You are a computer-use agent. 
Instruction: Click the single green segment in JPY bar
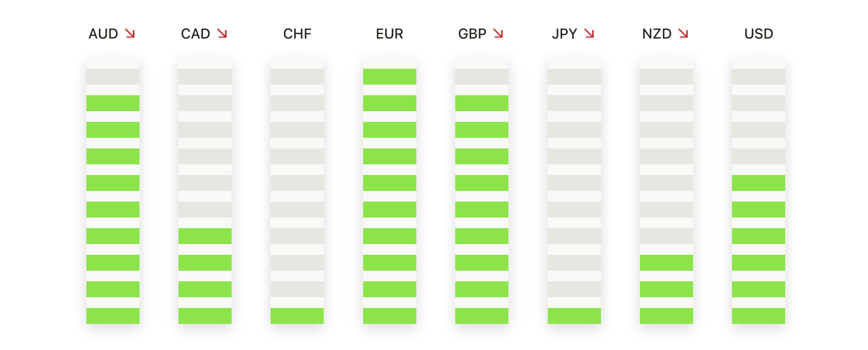coord(574,316)
